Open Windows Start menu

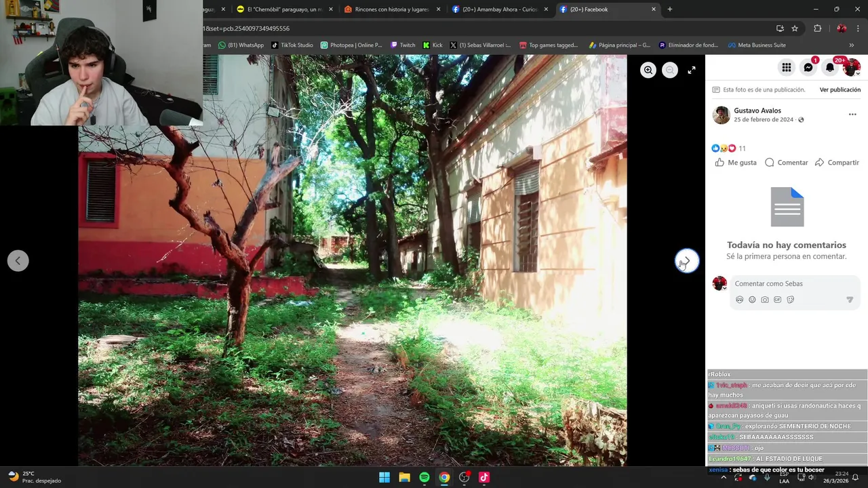(x=384, y=477)
